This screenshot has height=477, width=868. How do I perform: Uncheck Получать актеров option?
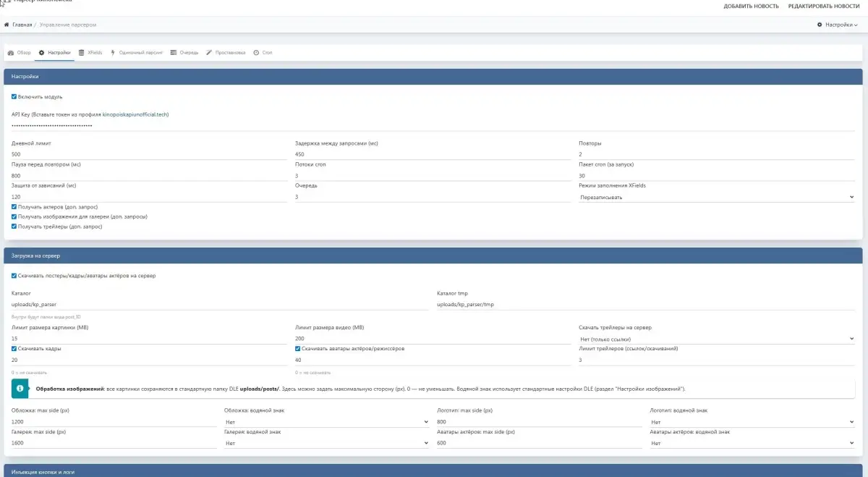click(14, 207)
